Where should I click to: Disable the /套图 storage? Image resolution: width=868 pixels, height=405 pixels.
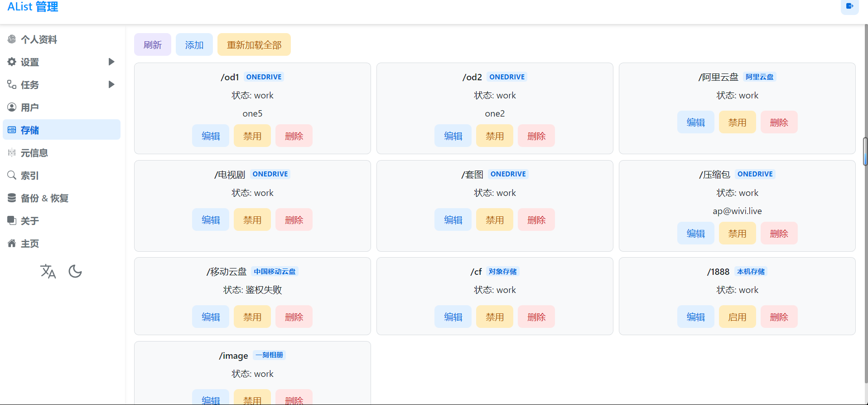[495, 220]
